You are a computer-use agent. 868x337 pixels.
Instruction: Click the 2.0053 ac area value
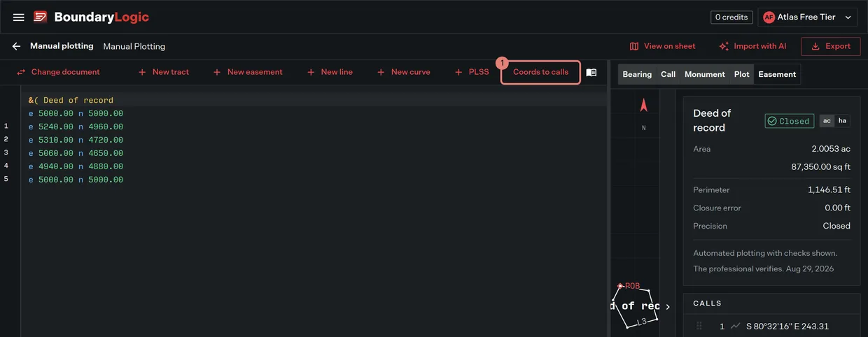coord(830,149)
